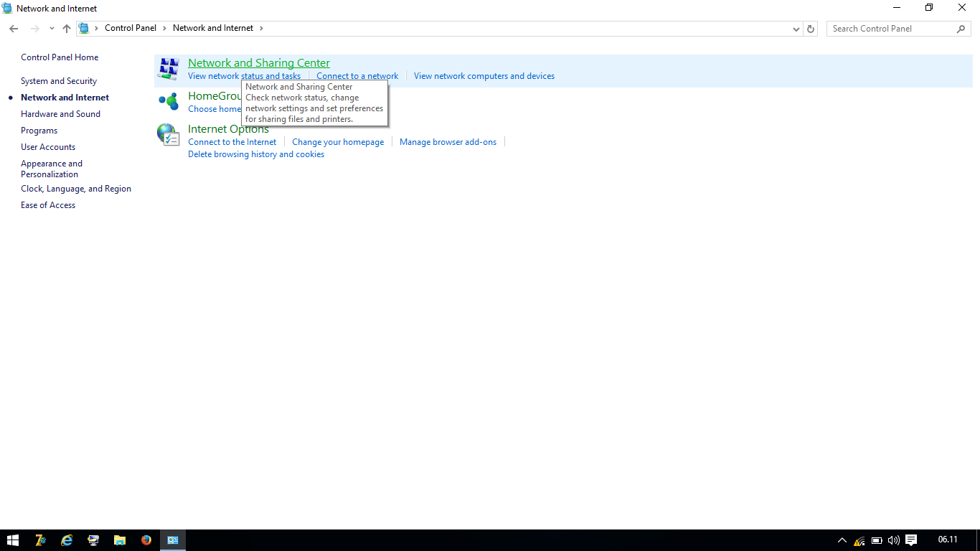Open File Explorer from the taskbar
The width and height of the screenshot is (980, 551).
pos(120,540)
